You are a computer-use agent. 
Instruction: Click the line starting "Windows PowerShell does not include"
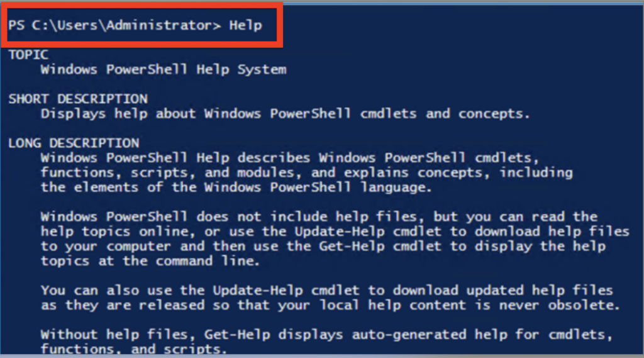[319, 216]
